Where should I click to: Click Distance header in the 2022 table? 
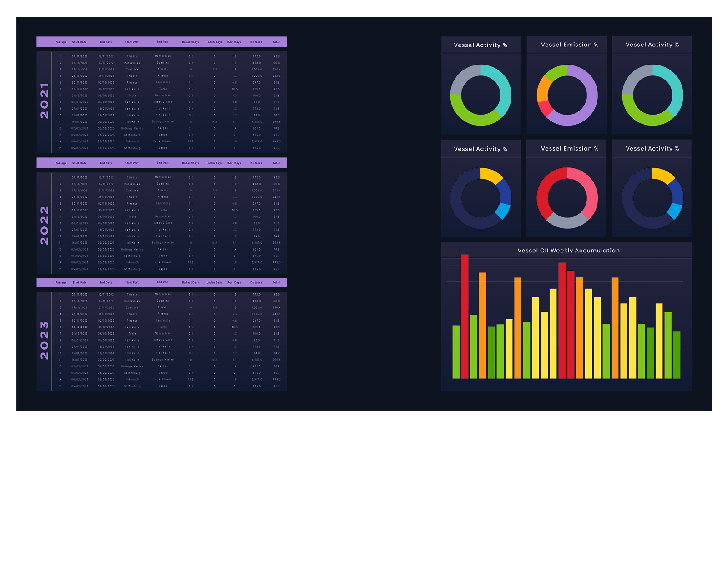[x=256, y=163]
